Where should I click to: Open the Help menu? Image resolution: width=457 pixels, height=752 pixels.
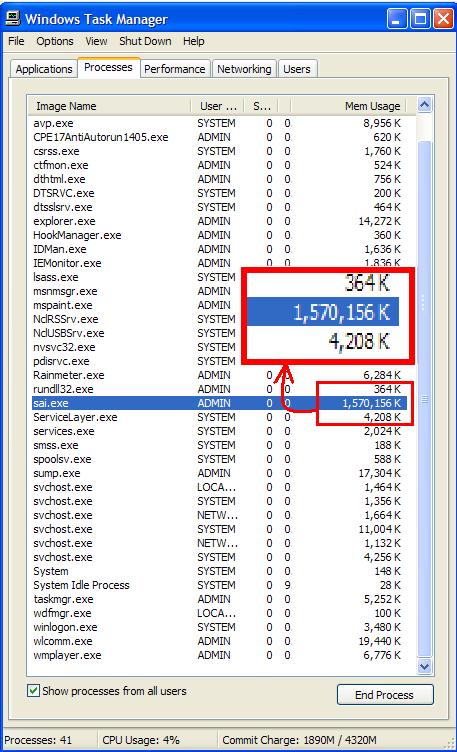194,41
